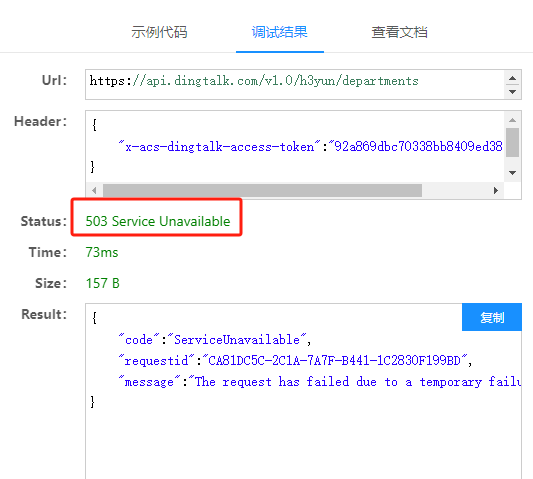Click the Header vertical scrollbar thumb
533x479 pixels.
[x=513, y=142]
